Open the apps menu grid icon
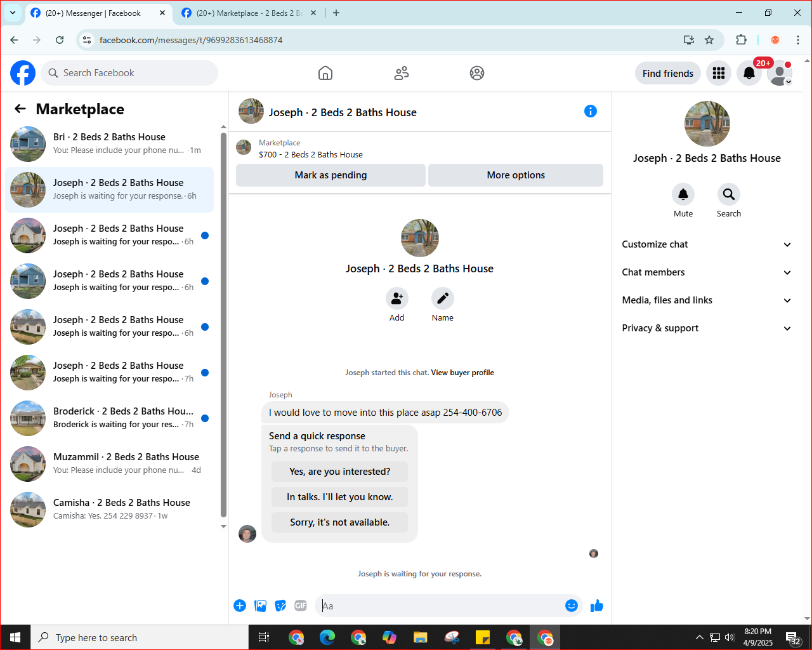The width and height of the screenshot is (812, 650). pos(719,73)
